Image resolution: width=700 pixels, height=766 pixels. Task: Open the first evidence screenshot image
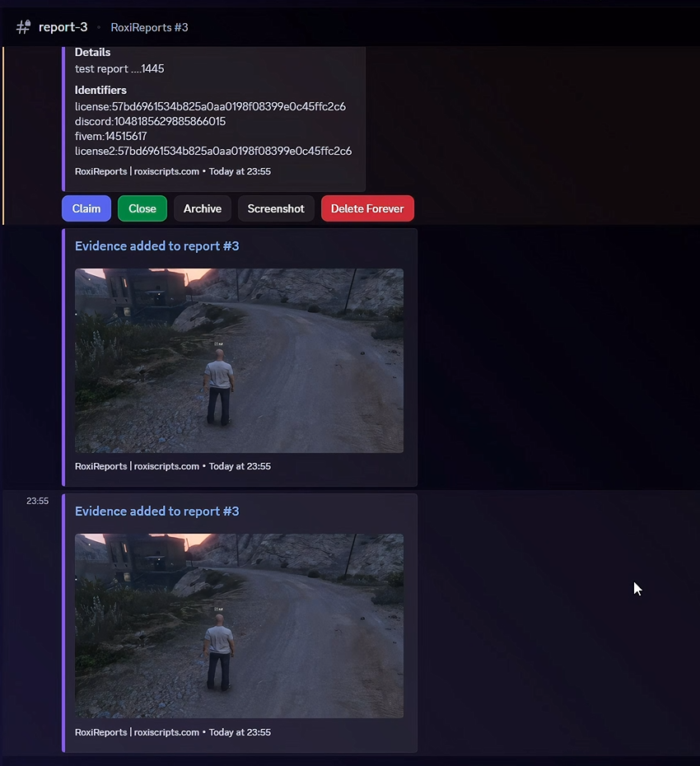click(x=239, y=361)
